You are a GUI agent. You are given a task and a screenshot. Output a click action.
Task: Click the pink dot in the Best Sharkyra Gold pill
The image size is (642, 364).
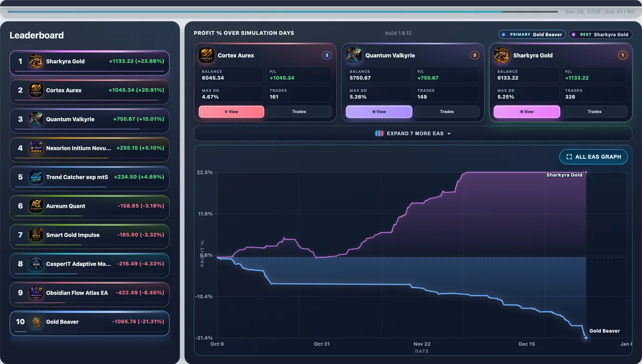[574, 35]
